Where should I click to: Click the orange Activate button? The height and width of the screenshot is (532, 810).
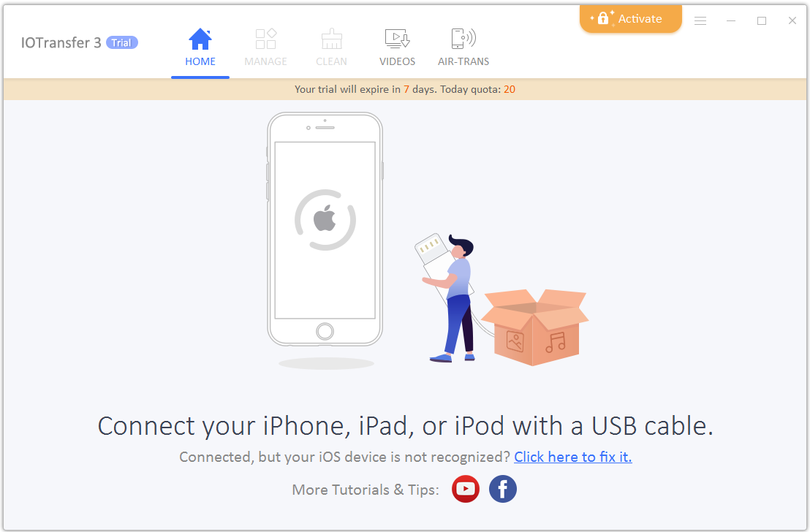[x=630, y=19]
